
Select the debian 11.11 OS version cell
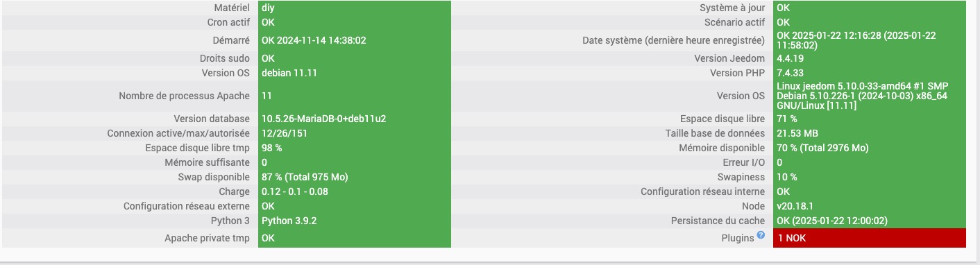click(x=355, y=73)
